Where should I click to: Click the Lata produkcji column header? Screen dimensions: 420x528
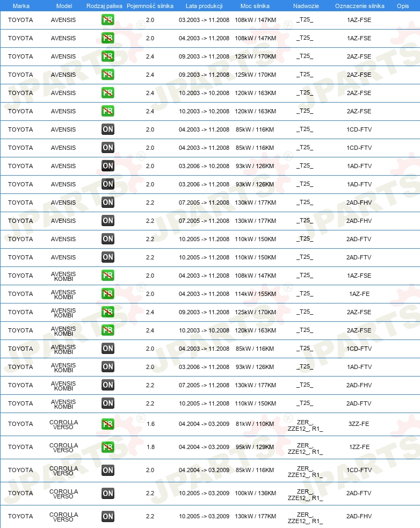pos(204,6)
